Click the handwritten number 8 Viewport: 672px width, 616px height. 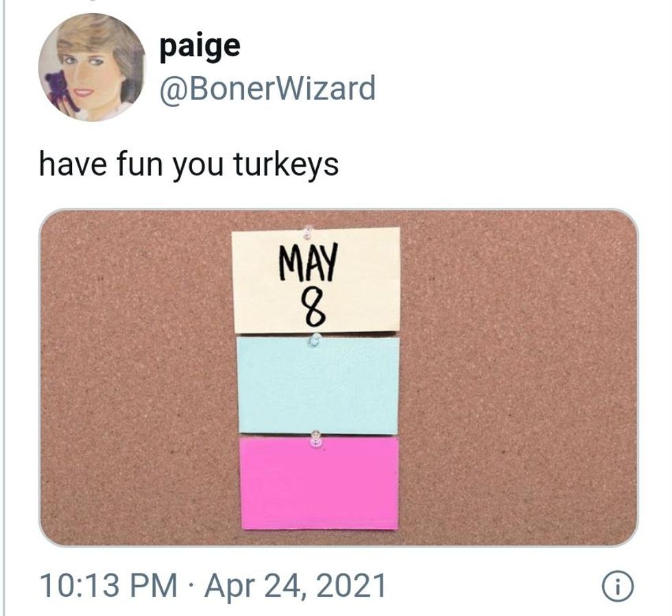pyautogui.click(x=313, y=307)
